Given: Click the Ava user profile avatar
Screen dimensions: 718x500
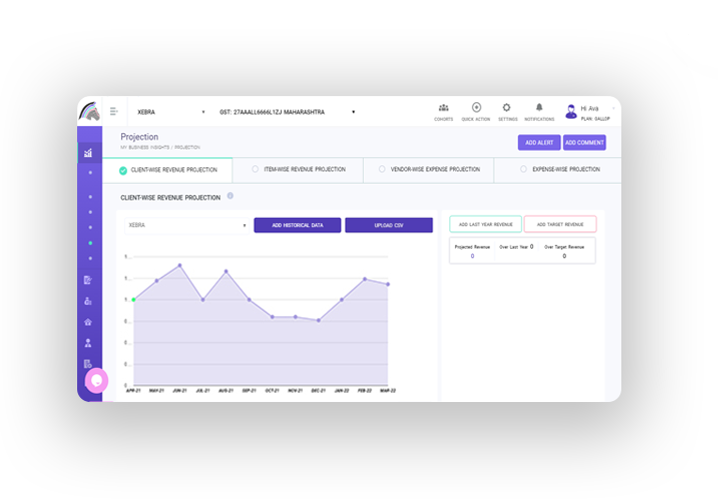Looking at the screenshot, I should pos(571,110).
